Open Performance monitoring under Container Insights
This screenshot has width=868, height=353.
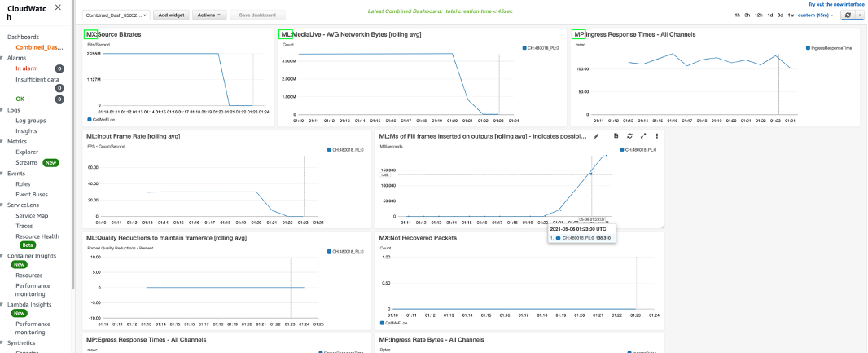click(33, 290)
